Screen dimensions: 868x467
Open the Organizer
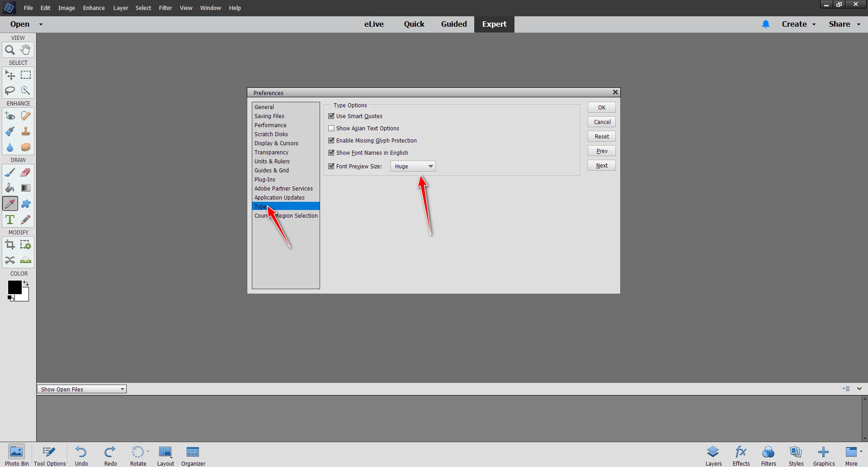[193, 455]
